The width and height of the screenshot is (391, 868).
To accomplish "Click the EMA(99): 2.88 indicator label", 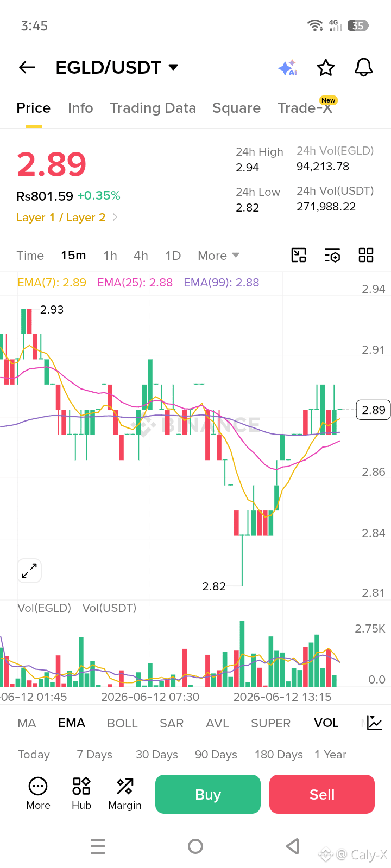I will click(x=222, y=283).
